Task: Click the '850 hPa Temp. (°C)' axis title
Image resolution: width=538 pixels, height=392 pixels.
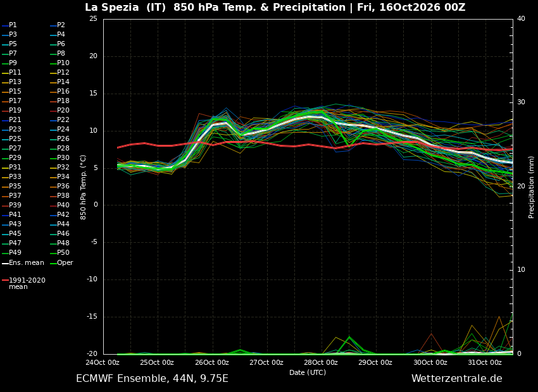Action: pyautogui.click(x=83, y=187)
